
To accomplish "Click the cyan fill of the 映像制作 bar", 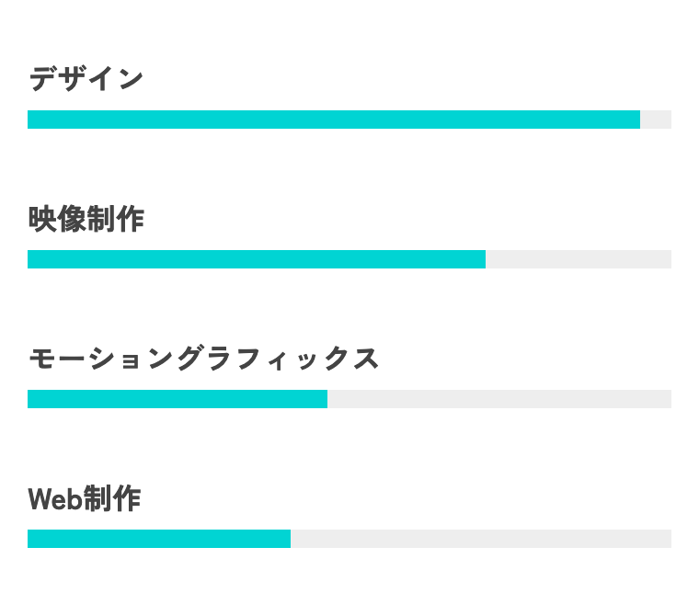I will 256,259.
